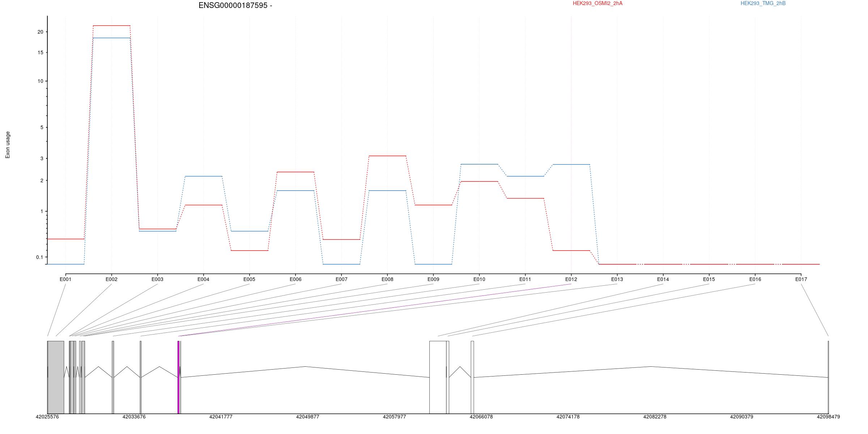The image size is (868, 434).
Task: Click genomic coordinate 42090379
Action: [741, 417]
